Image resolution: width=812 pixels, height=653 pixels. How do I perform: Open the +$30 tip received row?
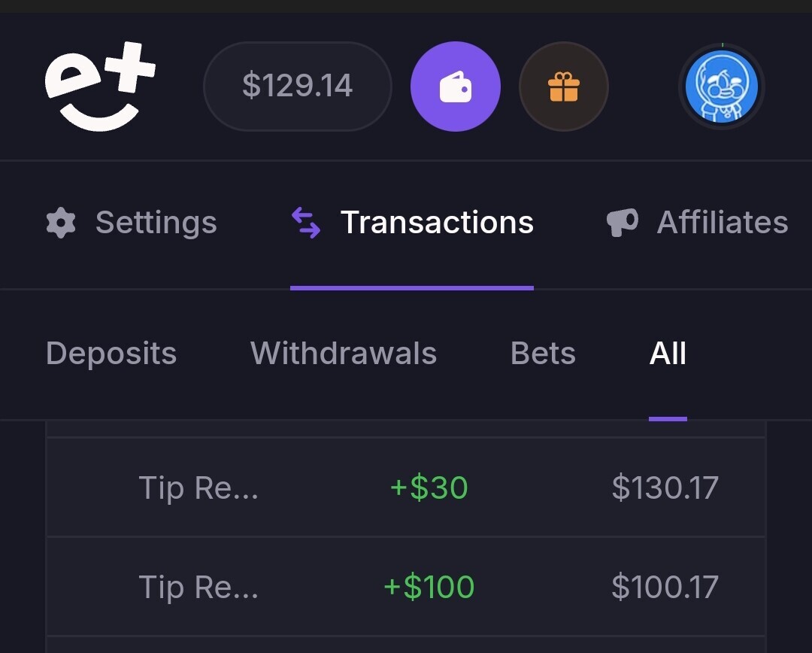tap(405, 487)
